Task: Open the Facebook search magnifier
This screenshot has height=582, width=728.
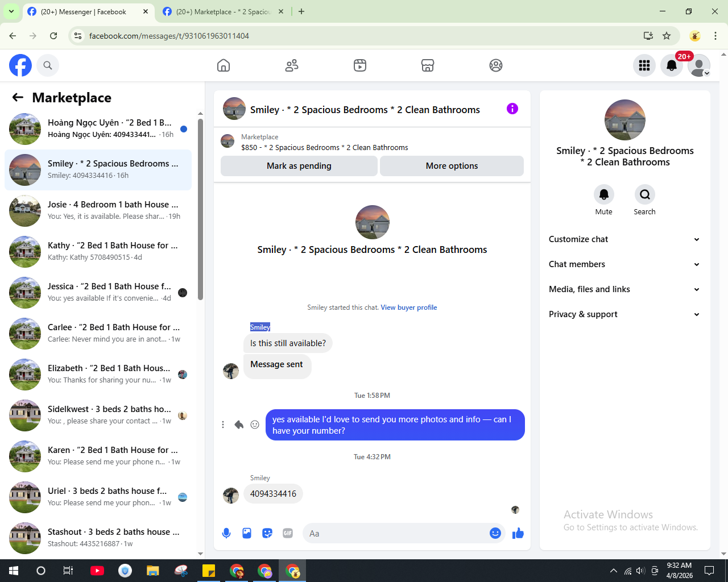Action: (48, 65)
